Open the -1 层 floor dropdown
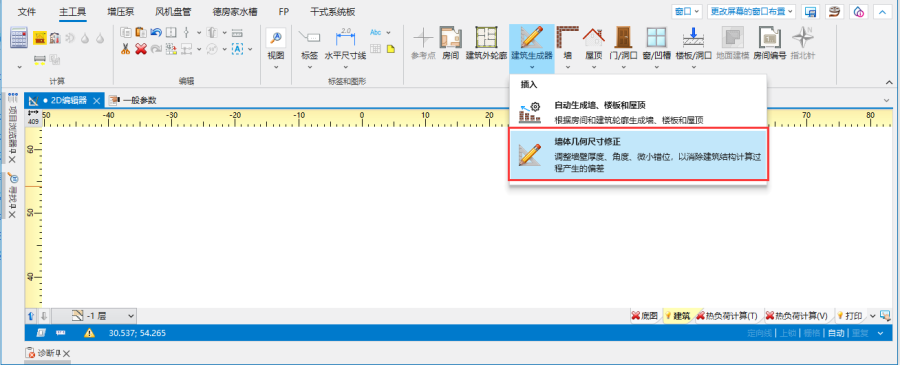Screen dimensions: 900x365 pos(102,316)
